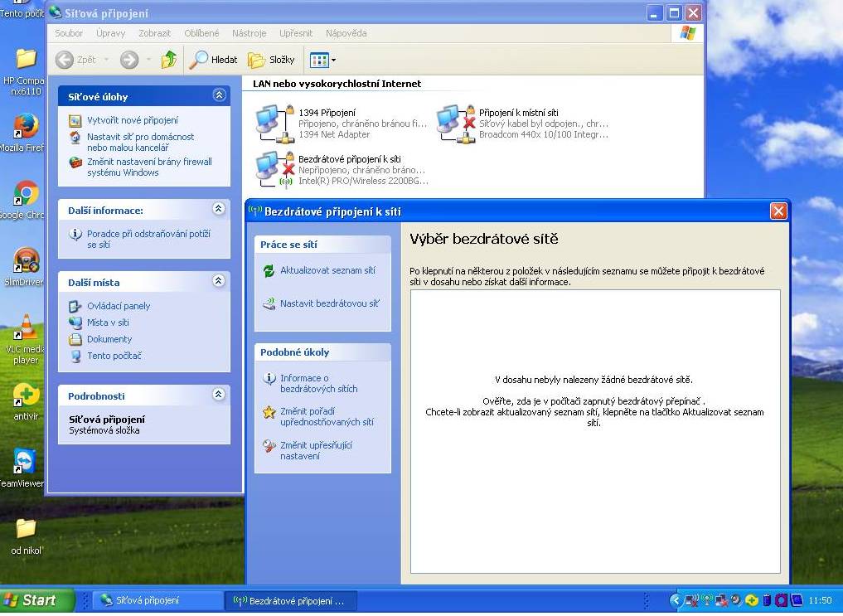The width and height of the screenshot is (843, 616).
Task: Open Dokumenty link in Další místa
Action: point(109,339)
